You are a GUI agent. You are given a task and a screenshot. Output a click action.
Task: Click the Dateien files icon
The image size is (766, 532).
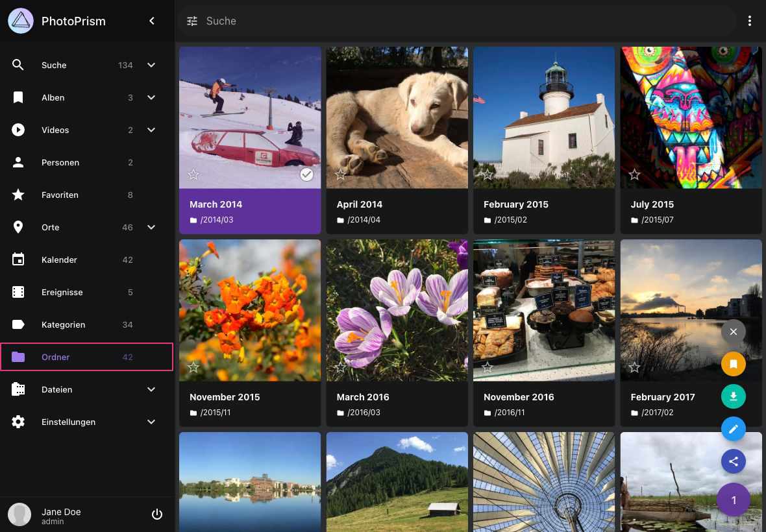18,389
